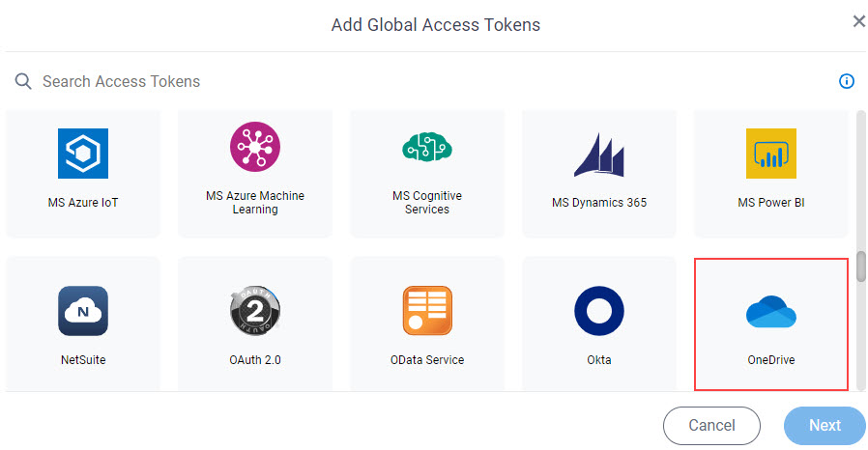Choose the Okta ring icon
The width and height of the screenshot is (868, 450).
pyautogui.click(x=599, y=311)
